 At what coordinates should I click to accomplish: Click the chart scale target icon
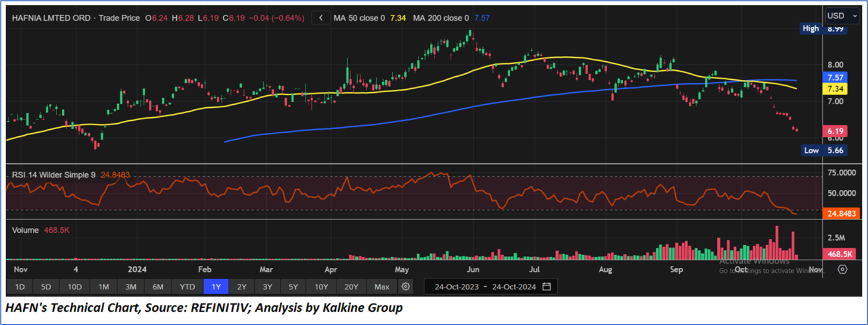[x=842, y=269]
